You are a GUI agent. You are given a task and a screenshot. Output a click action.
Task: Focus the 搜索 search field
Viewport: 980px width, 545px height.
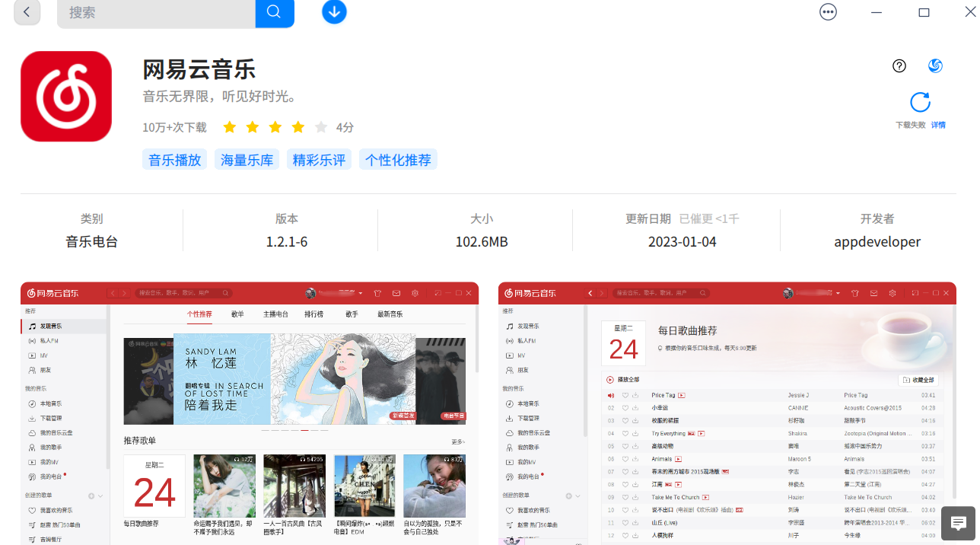[156, 12]
